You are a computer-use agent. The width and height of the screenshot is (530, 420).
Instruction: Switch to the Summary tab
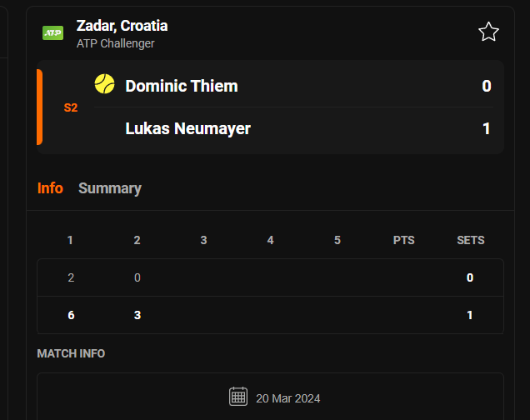(x=110, y=188)
